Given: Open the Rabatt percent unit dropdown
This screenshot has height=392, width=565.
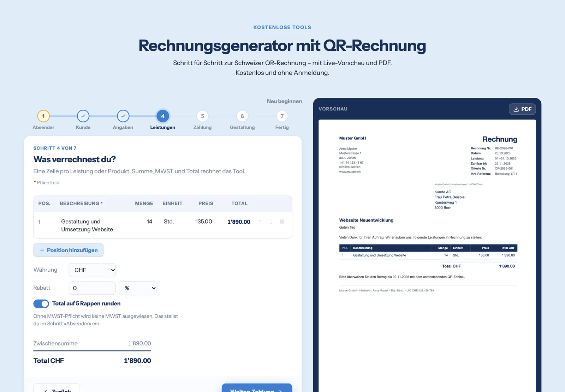Looking at the screenshot, I should pos(138,288).
